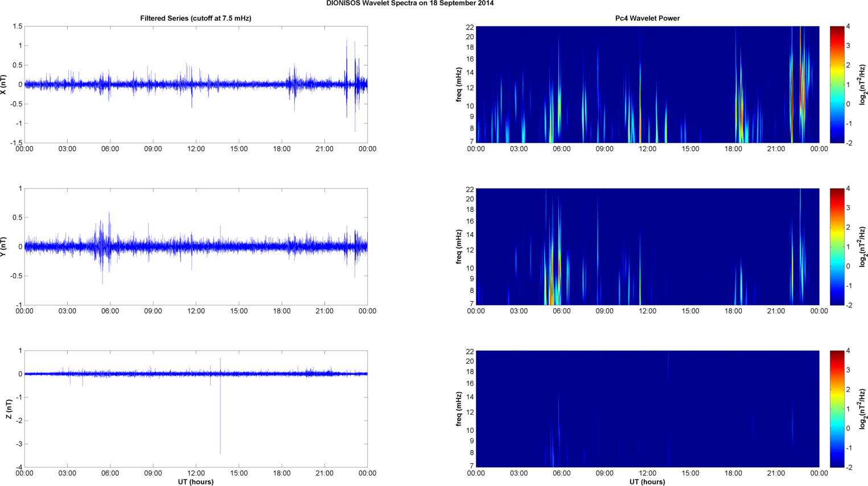
Task: Click log2(nT²/Hz) label beside middle colorbar
Action: click(863, 246)
